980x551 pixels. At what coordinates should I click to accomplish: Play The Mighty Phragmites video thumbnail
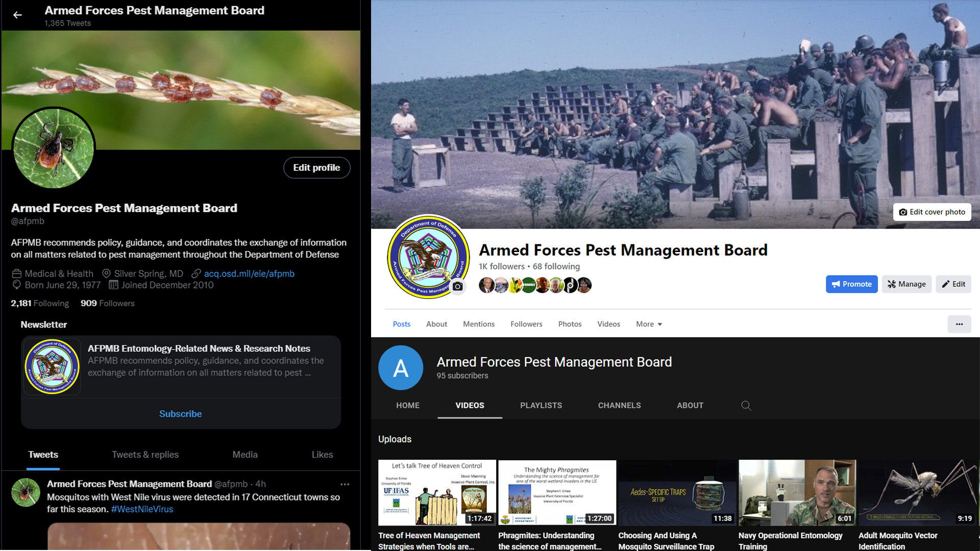click(557, 493)
